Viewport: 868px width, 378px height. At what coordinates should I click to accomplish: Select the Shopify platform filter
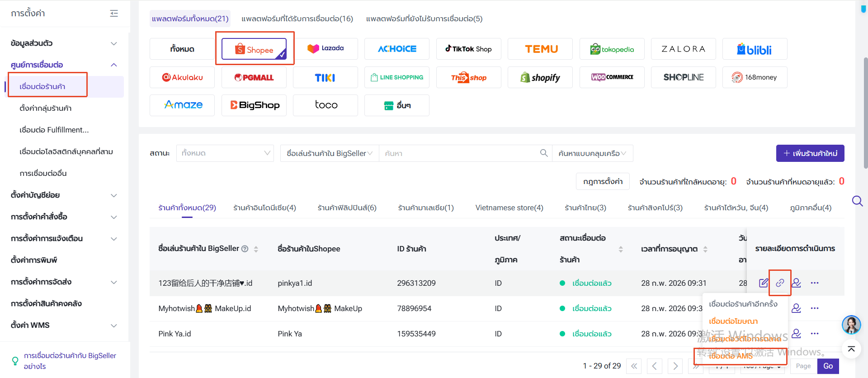pos(540,77)
